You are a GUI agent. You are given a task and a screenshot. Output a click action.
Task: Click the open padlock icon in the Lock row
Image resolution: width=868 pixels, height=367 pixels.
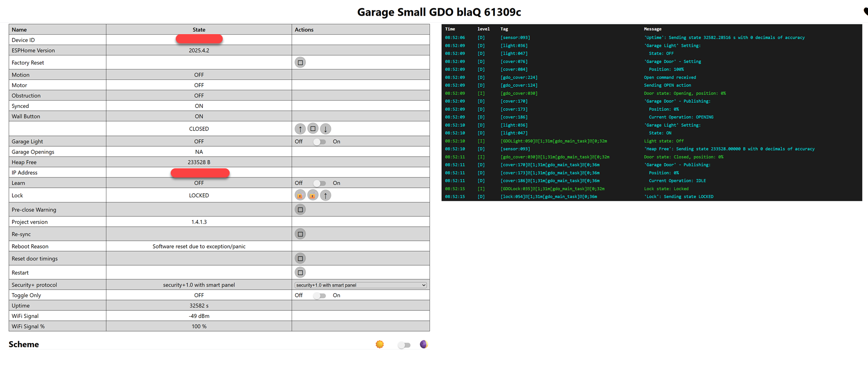(x=313, y=195)
